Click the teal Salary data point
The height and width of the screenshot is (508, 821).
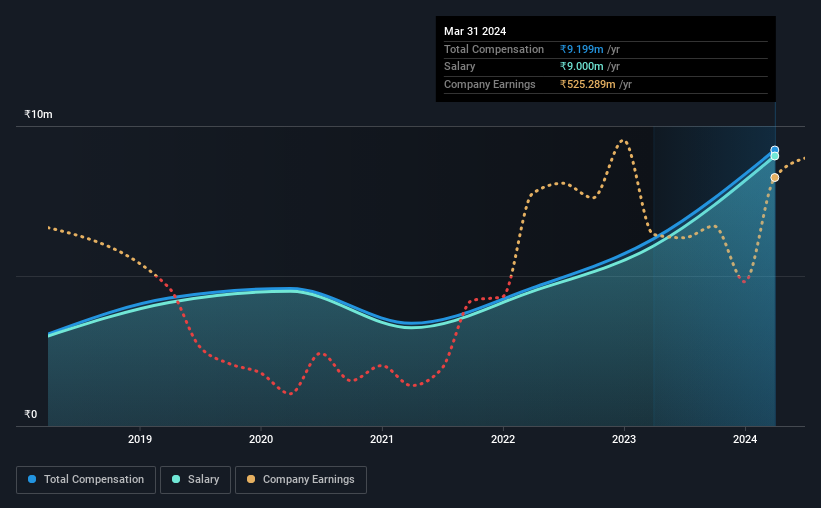774,156
